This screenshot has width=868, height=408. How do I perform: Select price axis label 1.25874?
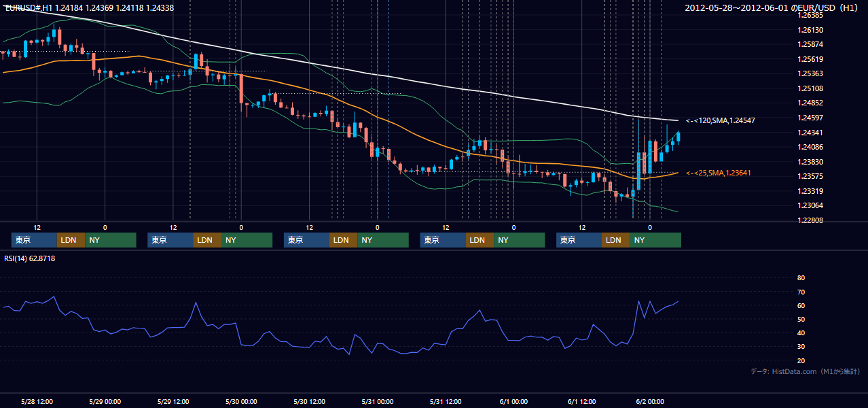pos(810,44)
